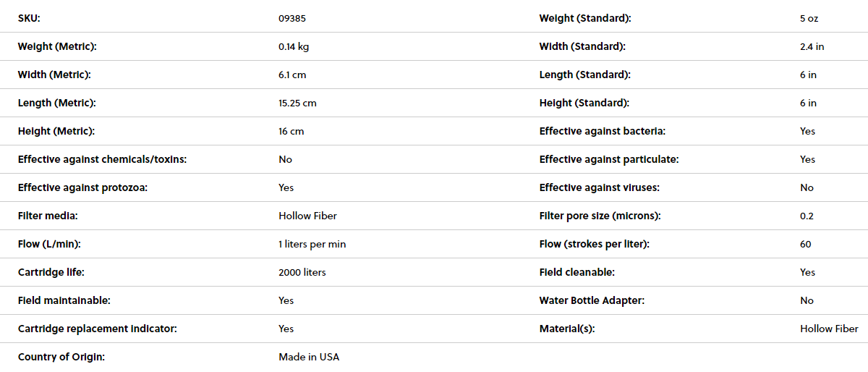Select the Effective against viruses label
The image size is (868, 372).
click(x=599, y=187)
